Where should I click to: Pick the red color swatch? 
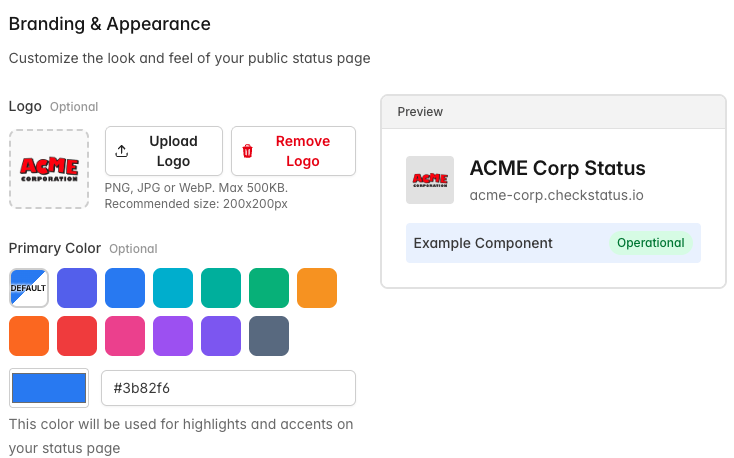point(77,336)
